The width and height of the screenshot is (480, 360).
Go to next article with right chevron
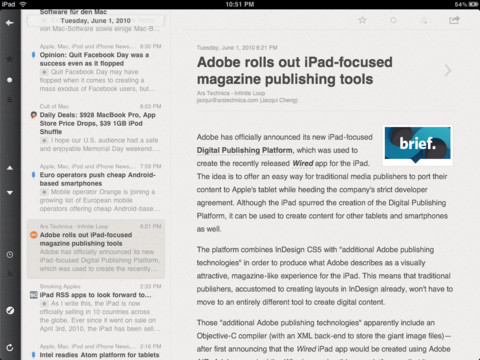pyautogui.click(x=448, y=70)
